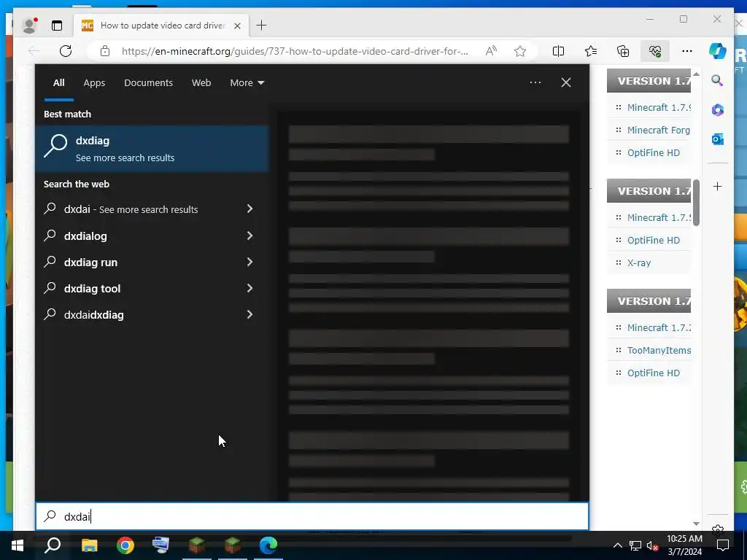Open Edge Settings and more menu
This screenshot has width=747, height=560.
click(687, 51)
